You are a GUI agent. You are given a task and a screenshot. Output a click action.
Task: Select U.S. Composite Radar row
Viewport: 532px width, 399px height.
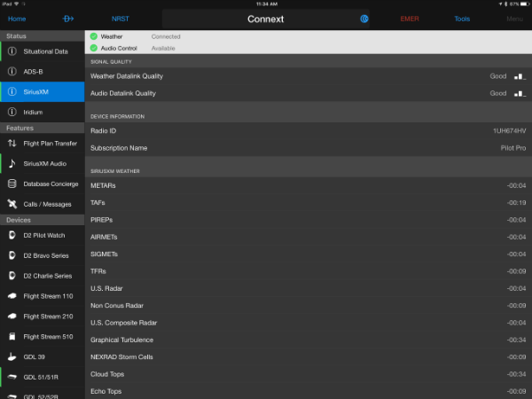coord(309,323)
